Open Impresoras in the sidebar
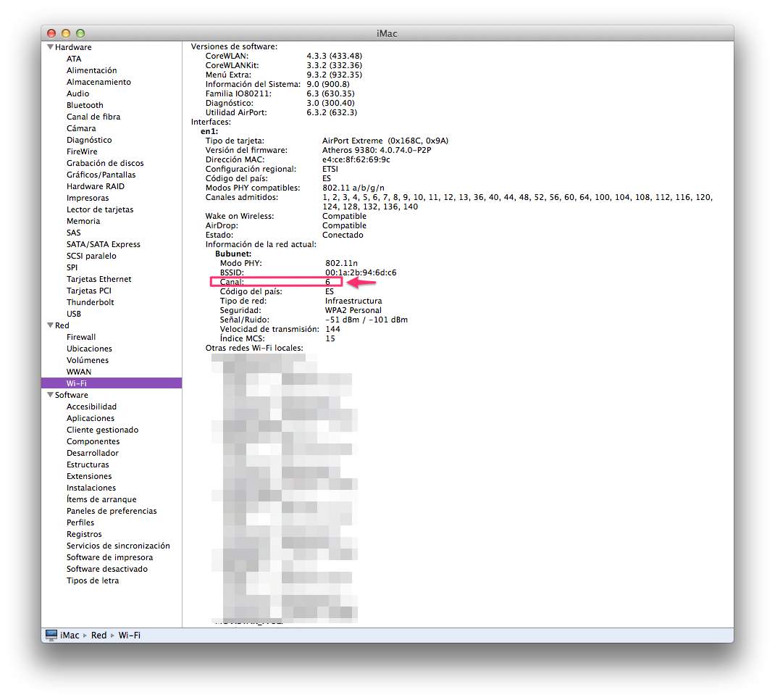Screen dimensions: 775x700 tap(88, 198)
